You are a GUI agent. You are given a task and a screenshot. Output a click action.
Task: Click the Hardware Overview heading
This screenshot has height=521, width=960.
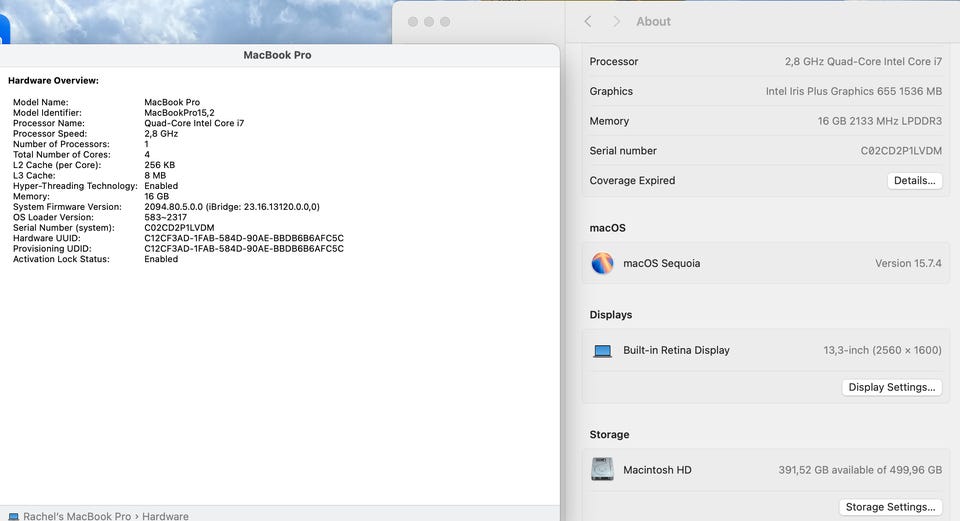click(x=53, y=80)
